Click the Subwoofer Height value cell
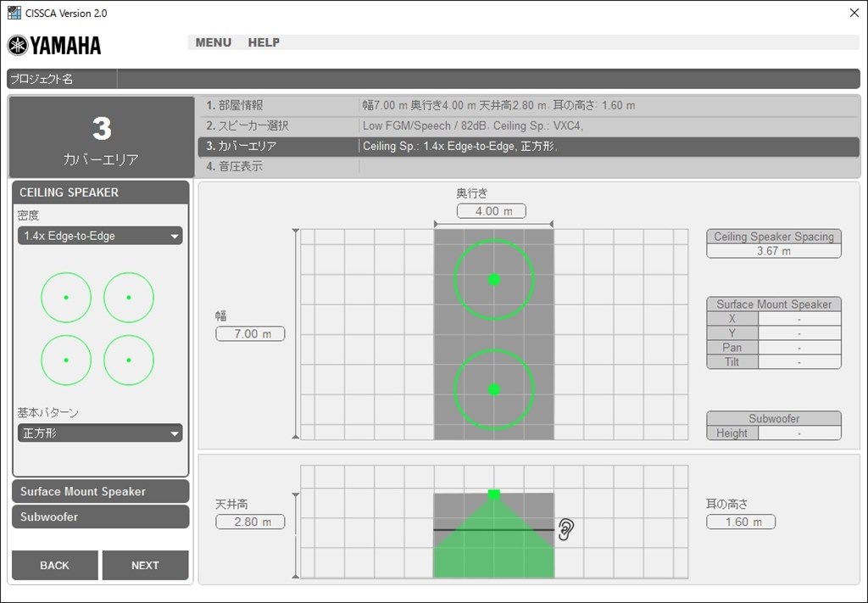 coord(799,433)
